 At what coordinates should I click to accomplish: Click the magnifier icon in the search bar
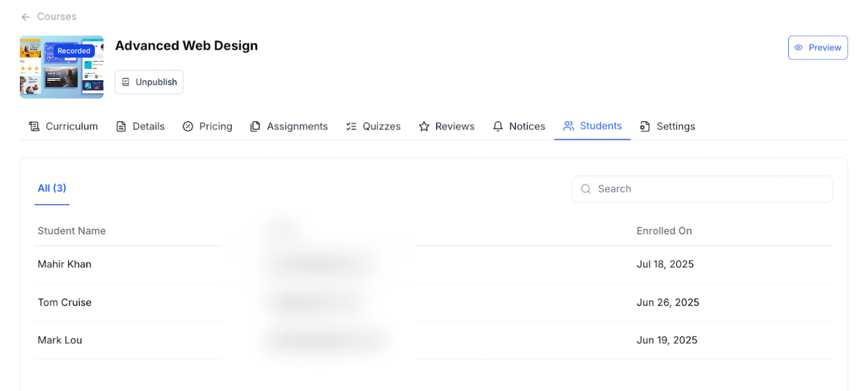coord(586,189)
